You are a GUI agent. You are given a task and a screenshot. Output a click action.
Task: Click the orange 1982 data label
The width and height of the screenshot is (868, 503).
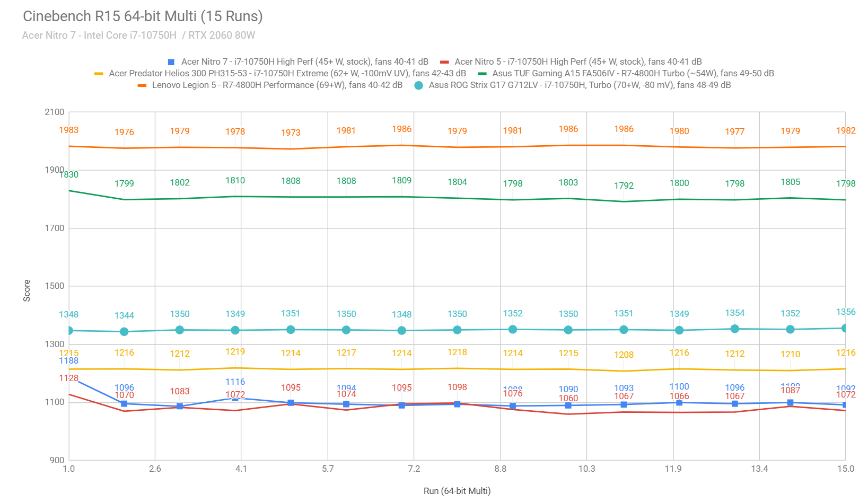coord(846,131)
